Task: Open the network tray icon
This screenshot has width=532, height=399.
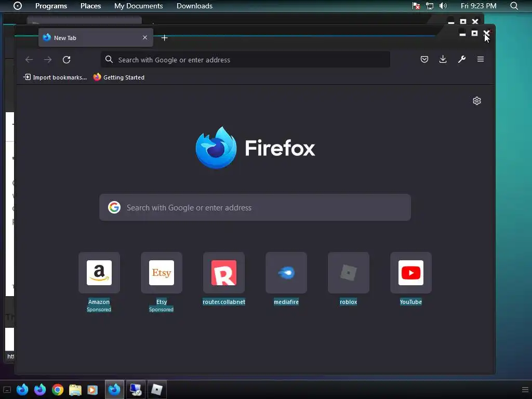Action: [x=430, y=6]
